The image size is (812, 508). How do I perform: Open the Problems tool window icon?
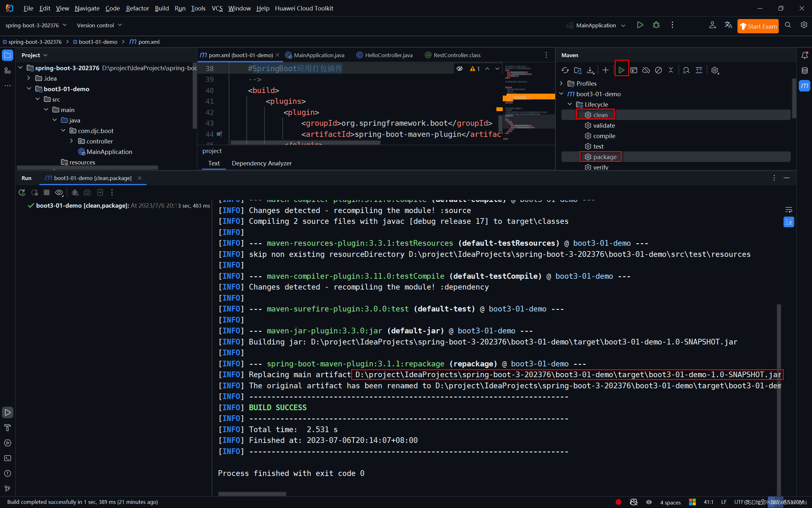click(x=7, y=473)
